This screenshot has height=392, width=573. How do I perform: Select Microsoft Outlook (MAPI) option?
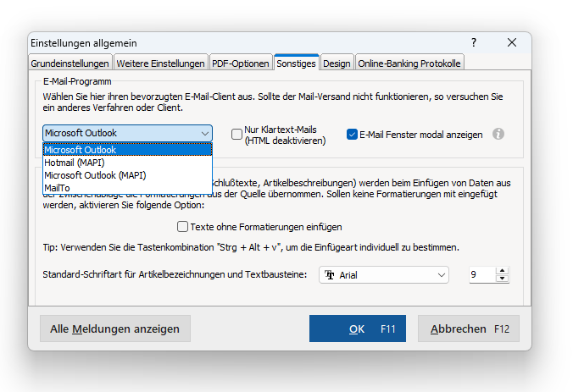point(95,175)
